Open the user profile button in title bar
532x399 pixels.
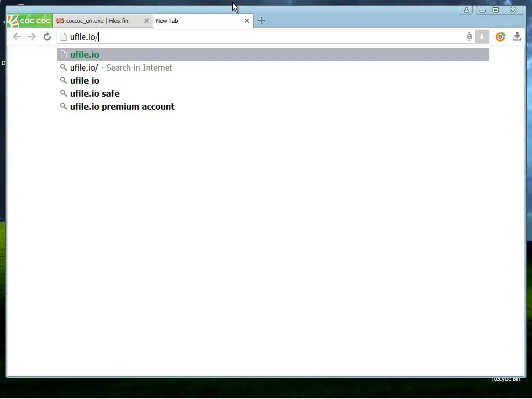click(466, 10)
